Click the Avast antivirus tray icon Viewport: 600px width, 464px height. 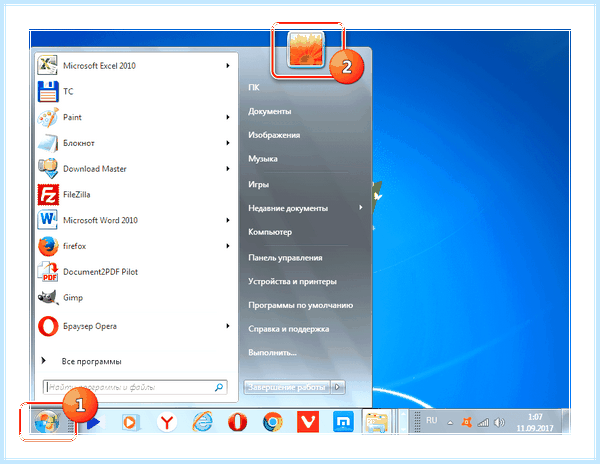(466, 422)
